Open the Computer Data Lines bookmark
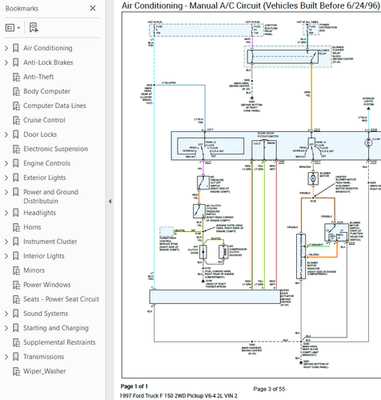381x400 pixels. [x=55, y=106]
